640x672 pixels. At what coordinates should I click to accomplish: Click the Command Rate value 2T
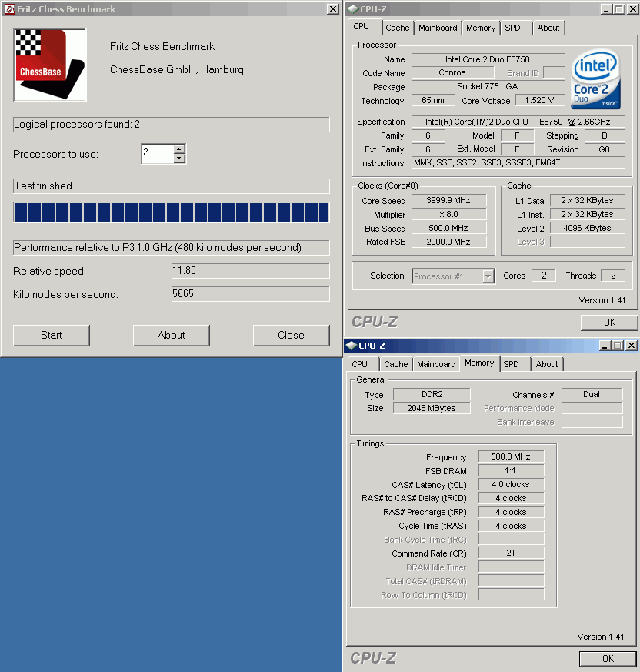click(x=511, y=553)
